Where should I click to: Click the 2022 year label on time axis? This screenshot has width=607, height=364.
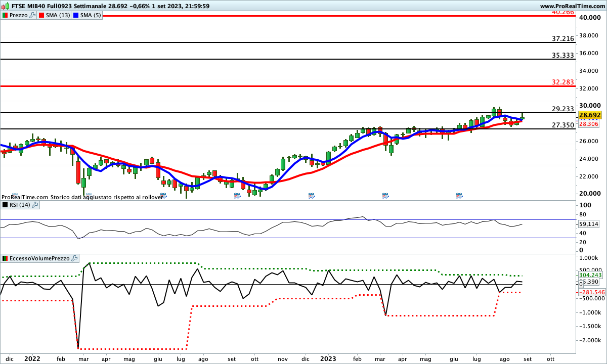pos(32,358)
